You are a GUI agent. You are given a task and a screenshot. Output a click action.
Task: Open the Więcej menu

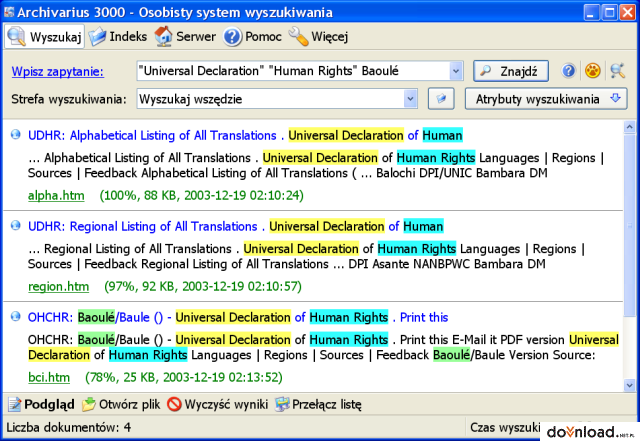click(x=318, y=37)
